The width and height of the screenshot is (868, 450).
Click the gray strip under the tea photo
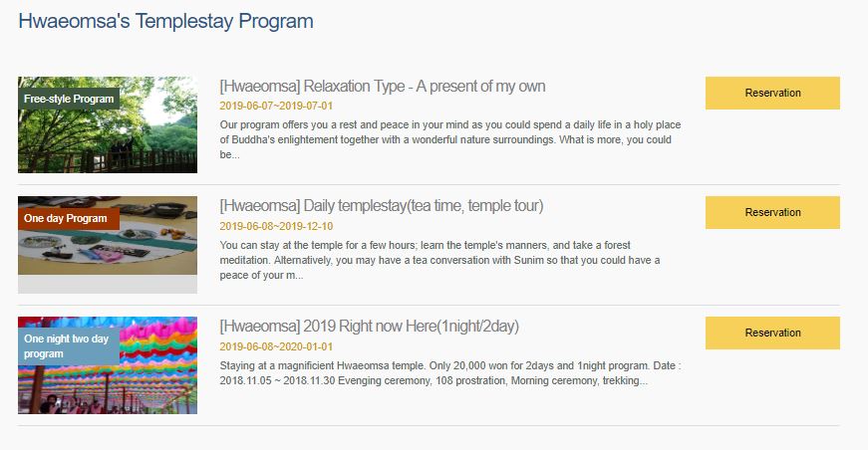[x=108, y=285]
